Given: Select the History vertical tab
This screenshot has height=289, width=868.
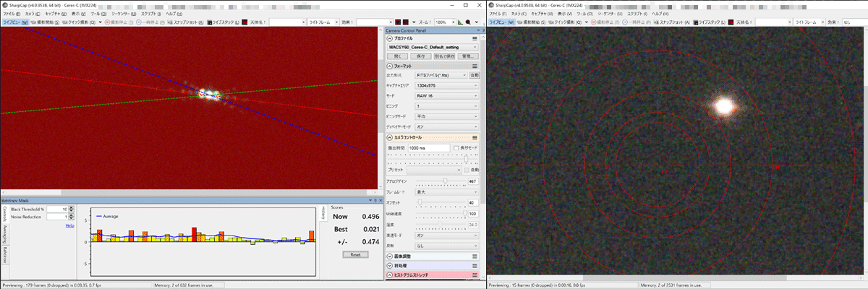Looking at the screenshot, I should [x=323, y=212].
